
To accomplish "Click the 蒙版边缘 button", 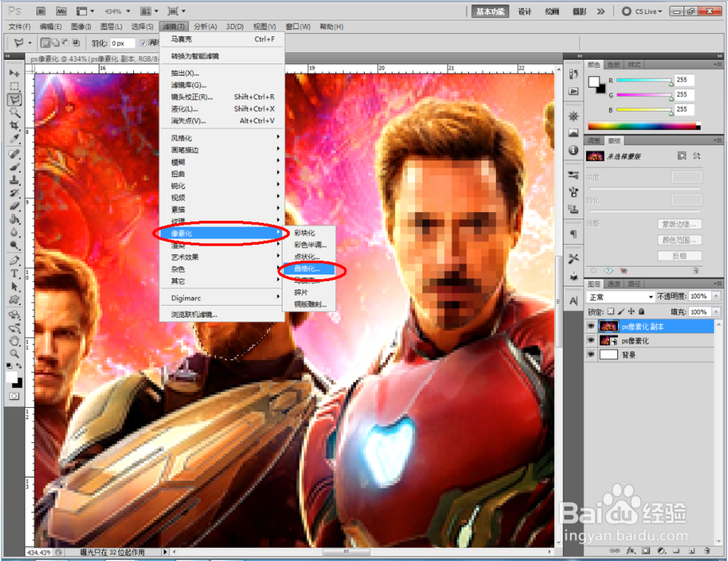I will pyautogui.click(x=679, y=224).
